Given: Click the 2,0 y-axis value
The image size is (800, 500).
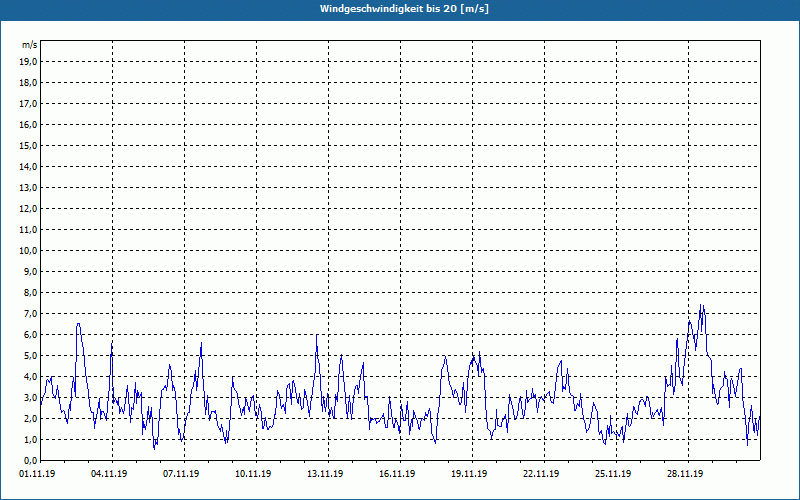Looking at the screenshot, I should [x=31, y=418].
